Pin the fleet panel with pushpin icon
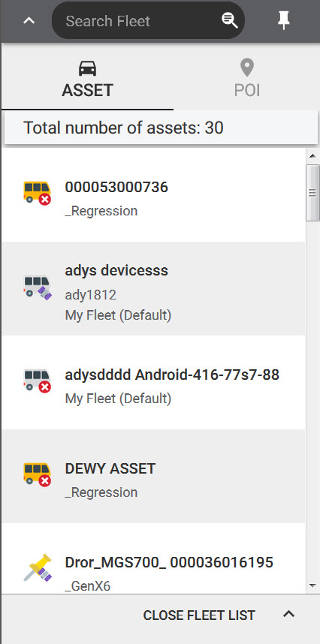Image resolution: width=320 pixels, height=644 pixels. pos(284,20)
